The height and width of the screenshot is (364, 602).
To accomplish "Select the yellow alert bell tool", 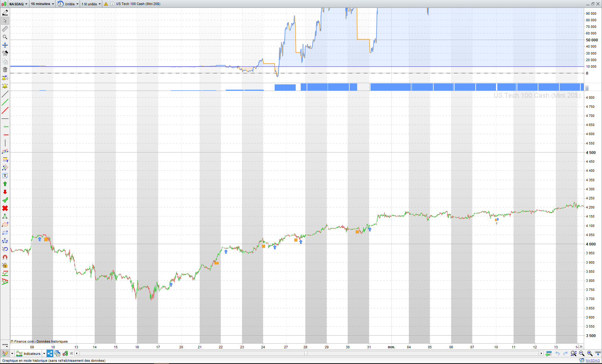I will (5, 86).
